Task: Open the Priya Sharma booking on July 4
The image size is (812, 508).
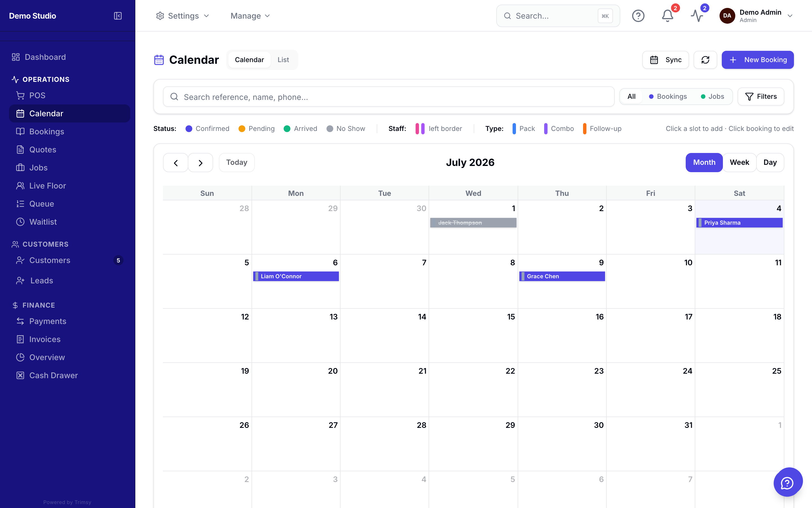Action: [740, 223]
